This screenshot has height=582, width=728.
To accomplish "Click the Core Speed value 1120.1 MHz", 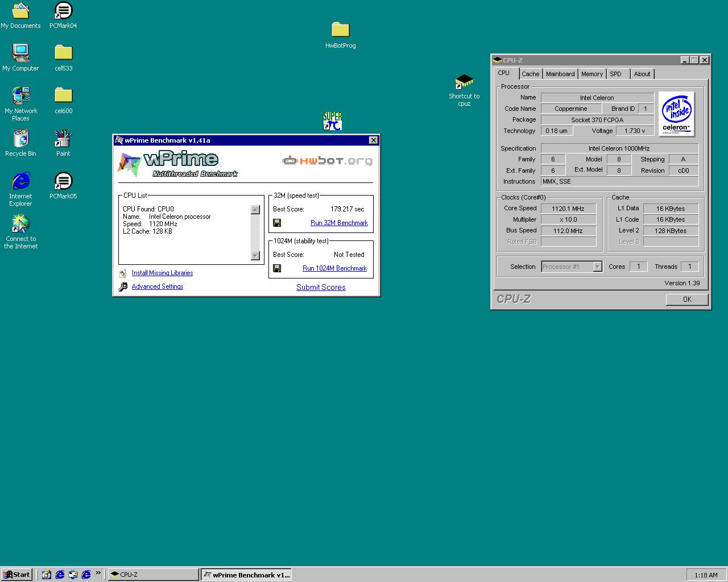I will click(568, 209).
